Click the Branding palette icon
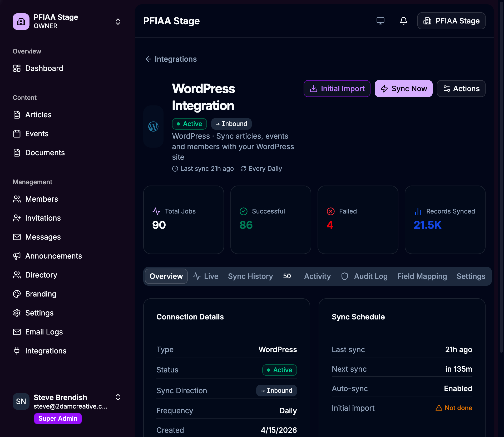504x437 pixels. (x=17, y=294)
